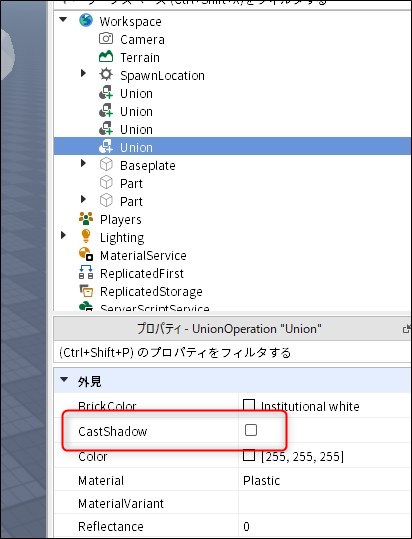The width and height of the screenshot is (412, 539).
Task: Collapse the Workspace tree node
Action: [x=63, y=20]
